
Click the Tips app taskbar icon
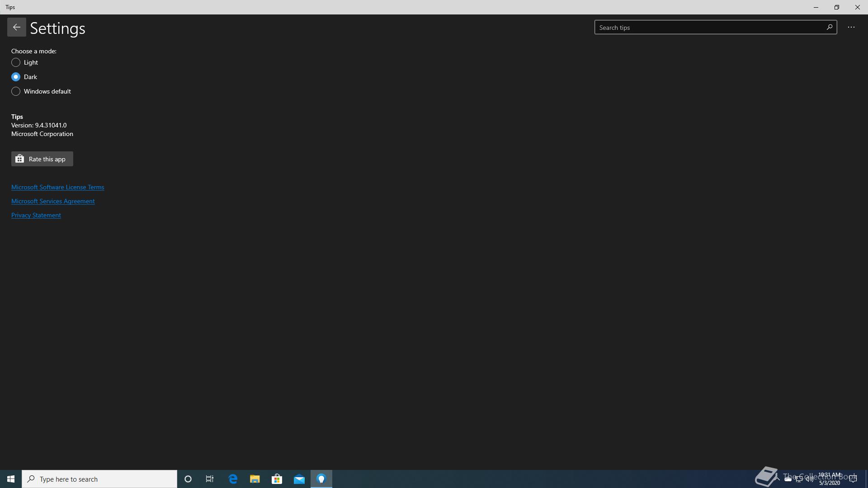321,479
